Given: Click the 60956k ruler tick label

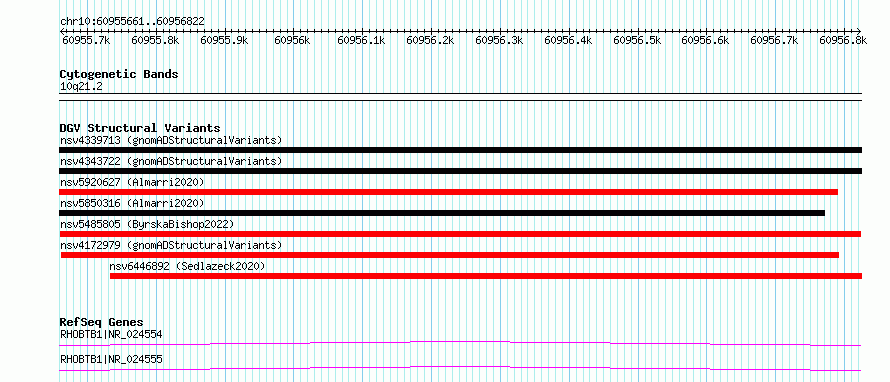Looking at the screenshot, I should (x=292, y=40).
